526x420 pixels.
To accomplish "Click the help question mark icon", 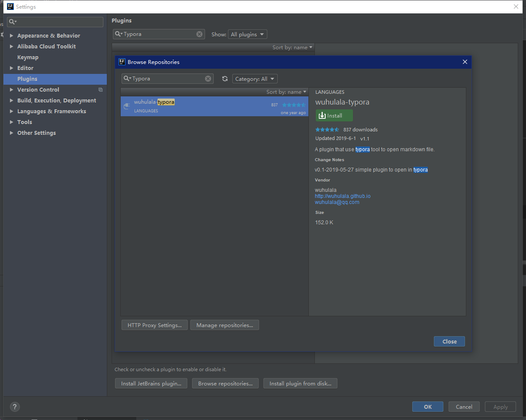I will [x=15, y=407].
